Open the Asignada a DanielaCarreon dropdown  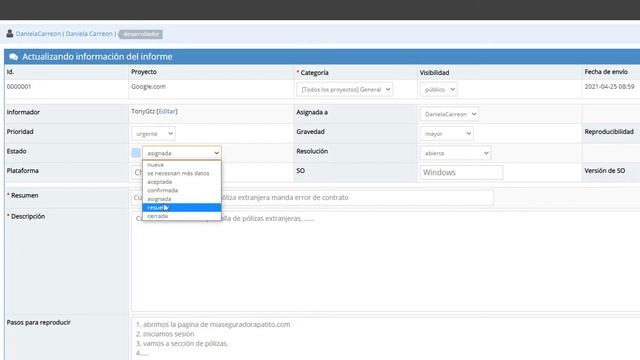[449, 114]
